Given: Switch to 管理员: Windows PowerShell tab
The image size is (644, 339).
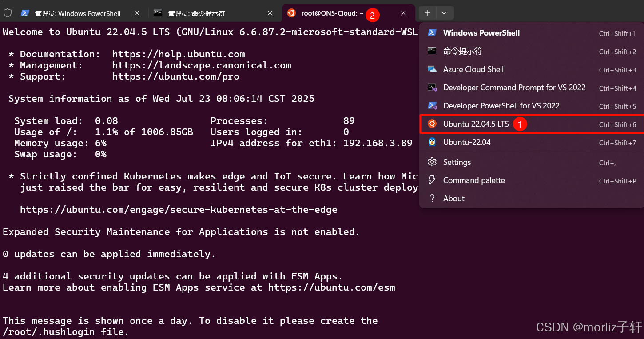Looking at the screenshot, I should (78, 13).
